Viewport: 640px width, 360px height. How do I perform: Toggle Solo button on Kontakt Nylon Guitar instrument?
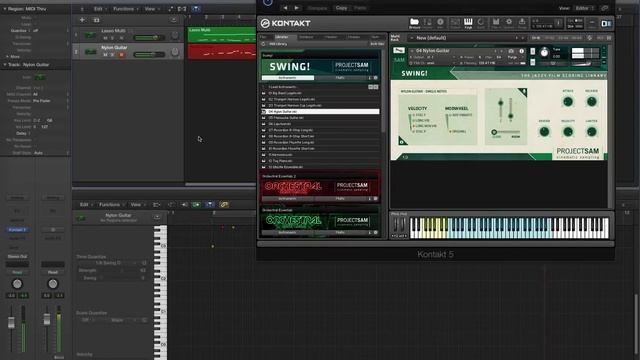tap(532, 51)
